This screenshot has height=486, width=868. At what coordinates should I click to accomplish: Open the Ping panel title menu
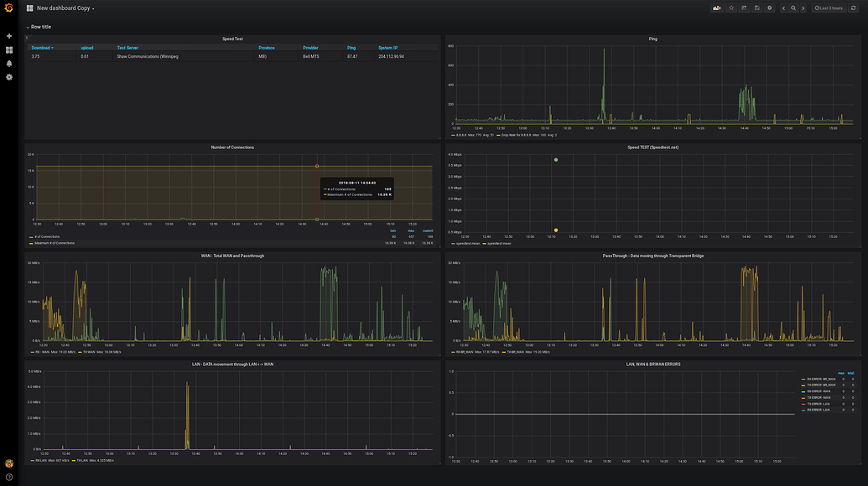[x=653, y=38]
